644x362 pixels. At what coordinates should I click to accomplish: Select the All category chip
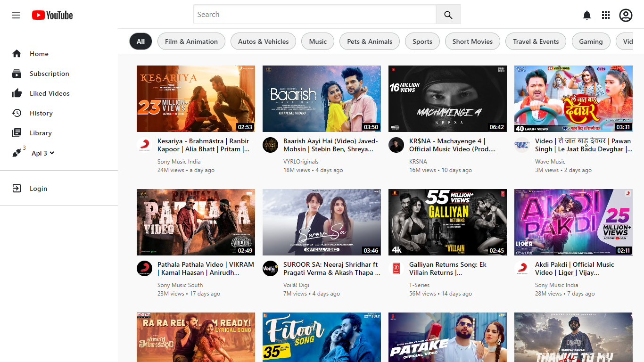[140, 41]
